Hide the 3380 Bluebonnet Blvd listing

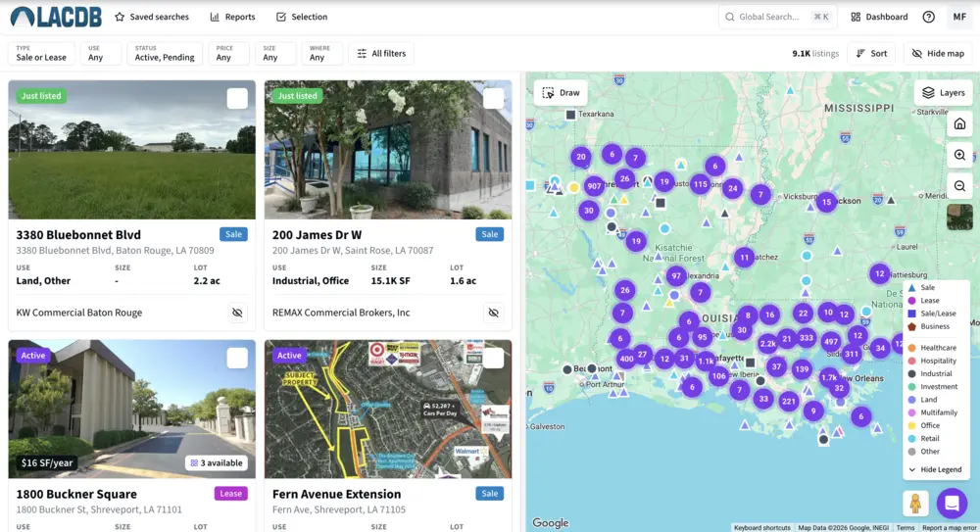pos(237,313)
